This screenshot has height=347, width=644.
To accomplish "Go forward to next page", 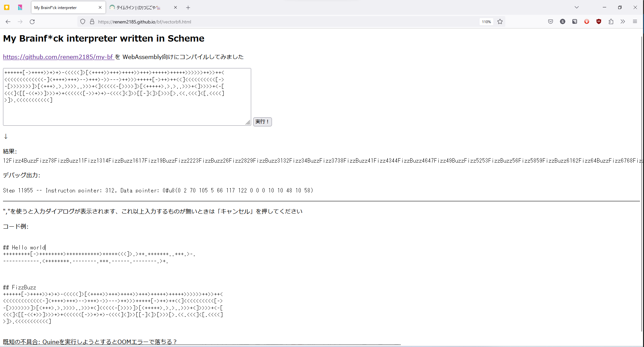I will tap(20, 22).
